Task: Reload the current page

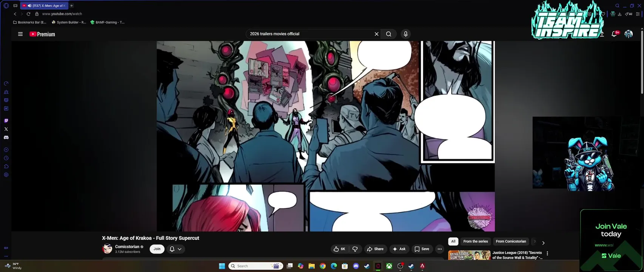Action: pyautogui.click(x=28, y=14)
